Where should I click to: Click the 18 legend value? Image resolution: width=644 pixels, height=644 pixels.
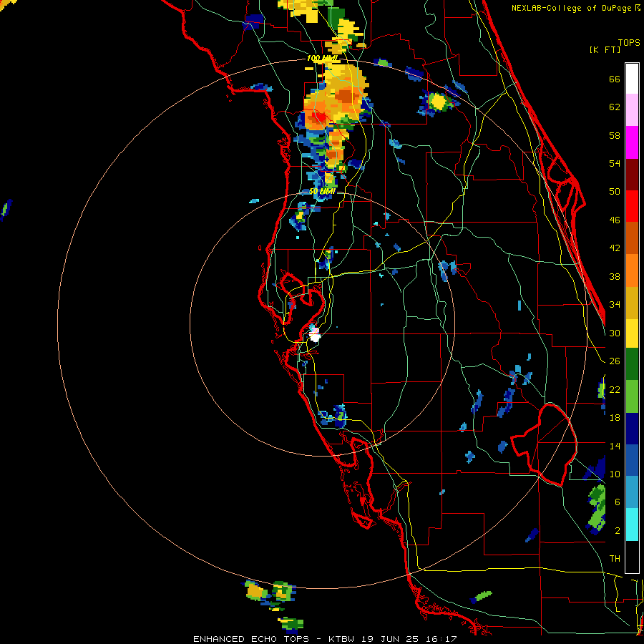pos(615,418)
